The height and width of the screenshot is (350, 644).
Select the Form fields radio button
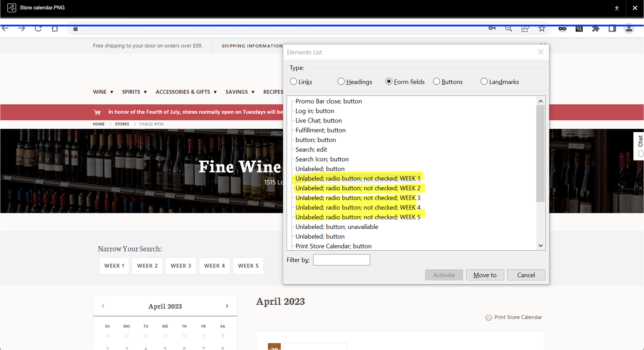point(389,81)
